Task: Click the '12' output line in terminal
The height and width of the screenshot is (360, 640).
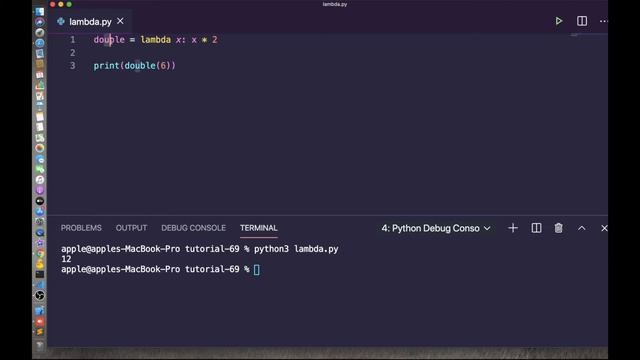Action: [66, 259]
